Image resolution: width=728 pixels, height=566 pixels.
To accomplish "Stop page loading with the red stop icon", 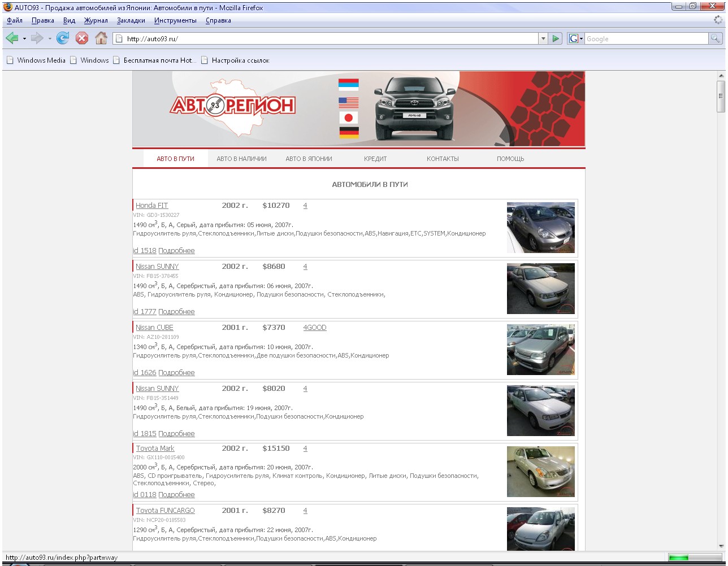I will [x=81, y=38].
